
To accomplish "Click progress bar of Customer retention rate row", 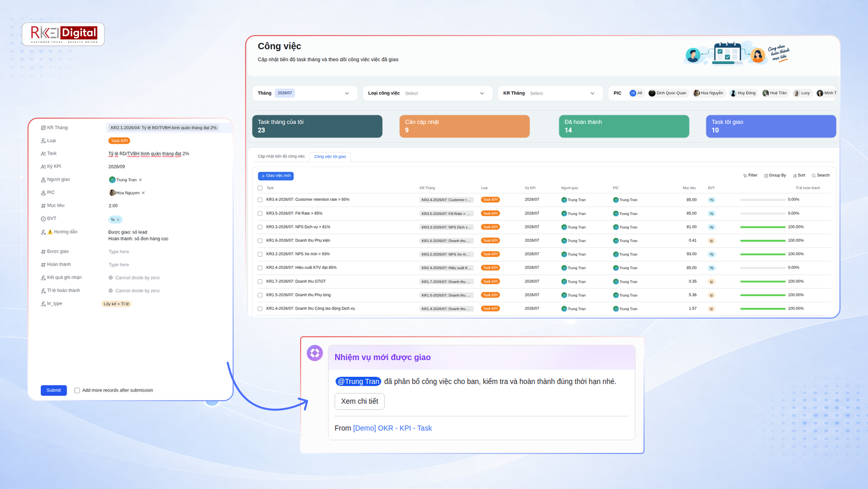I will 762,200.
